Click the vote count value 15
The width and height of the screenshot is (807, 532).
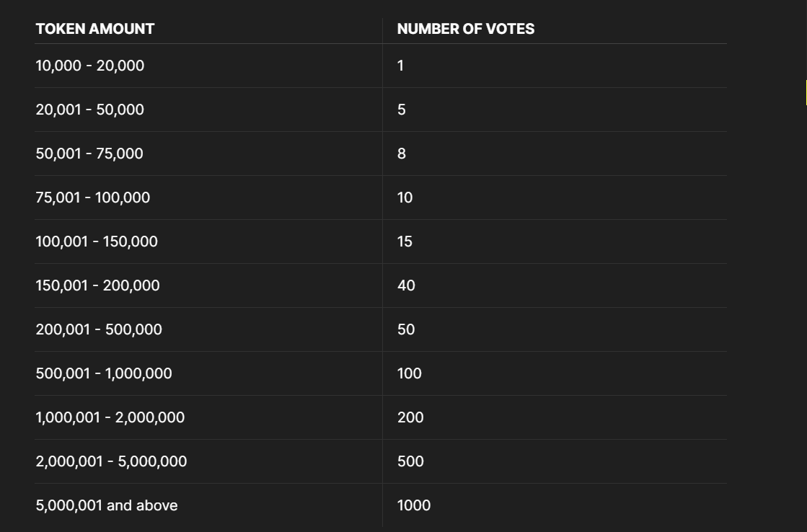click(x=405, y=241)
